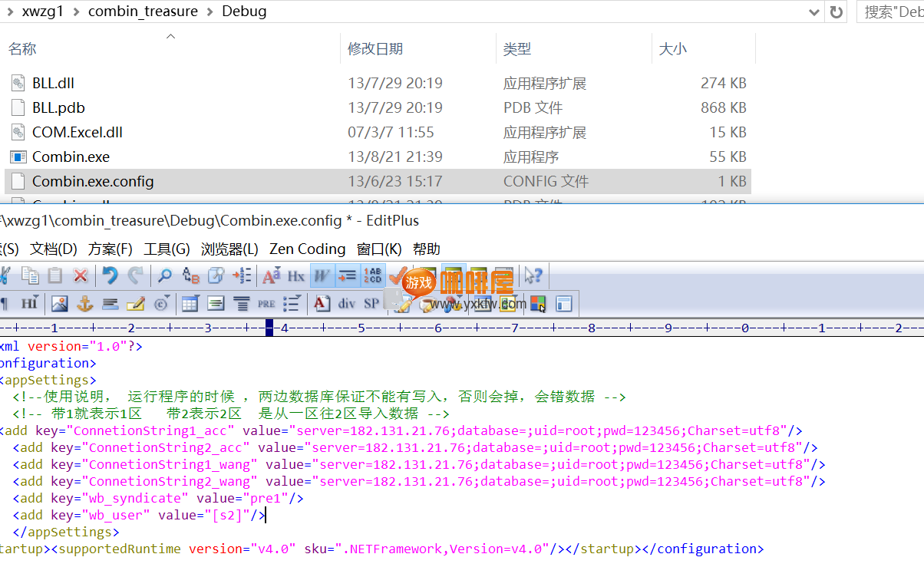924x577 pixels.
Task: Click the red Delete X icon
Action: click(80, 275)
